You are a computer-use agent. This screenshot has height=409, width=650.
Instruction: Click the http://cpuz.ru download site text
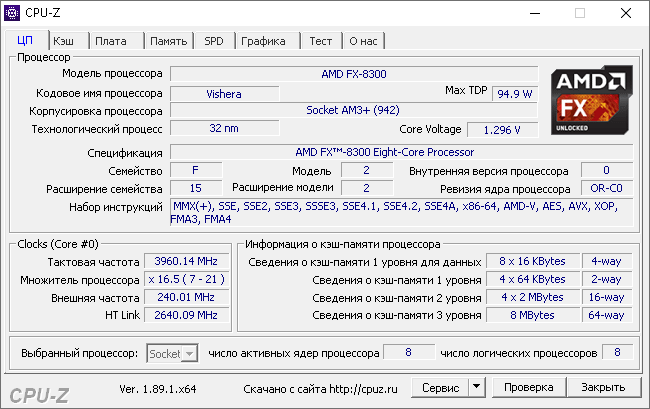tap(363, 389)
